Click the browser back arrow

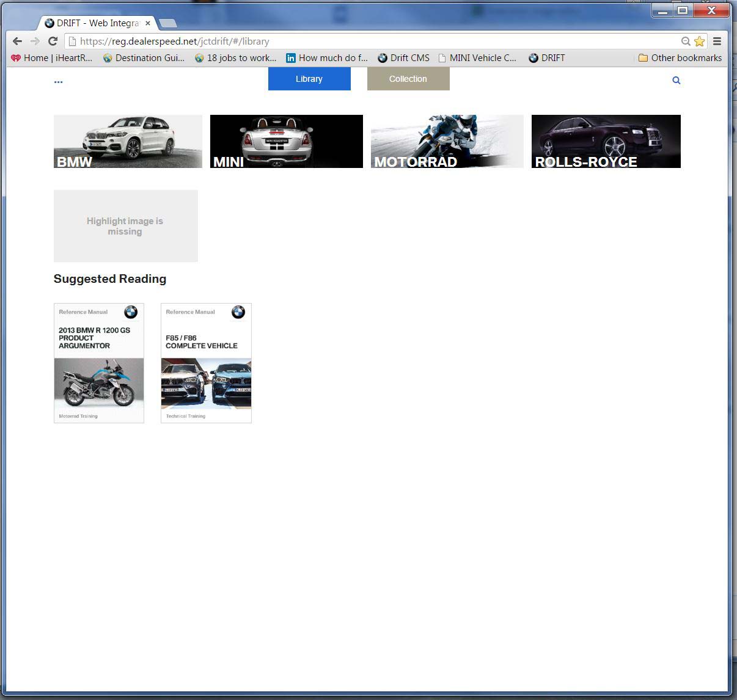(x=17, y=42)
